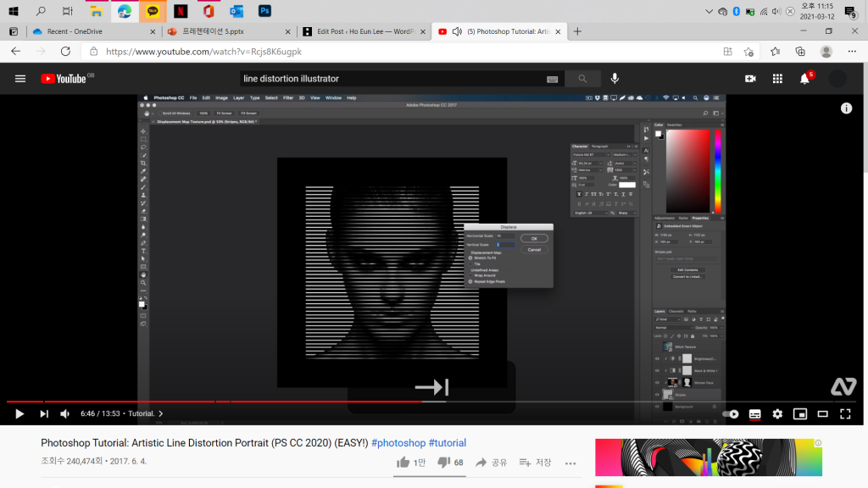This screenshot has height=488, width=868.
Task: Open the YouTube guide hamburger menu
Action: 20,79
